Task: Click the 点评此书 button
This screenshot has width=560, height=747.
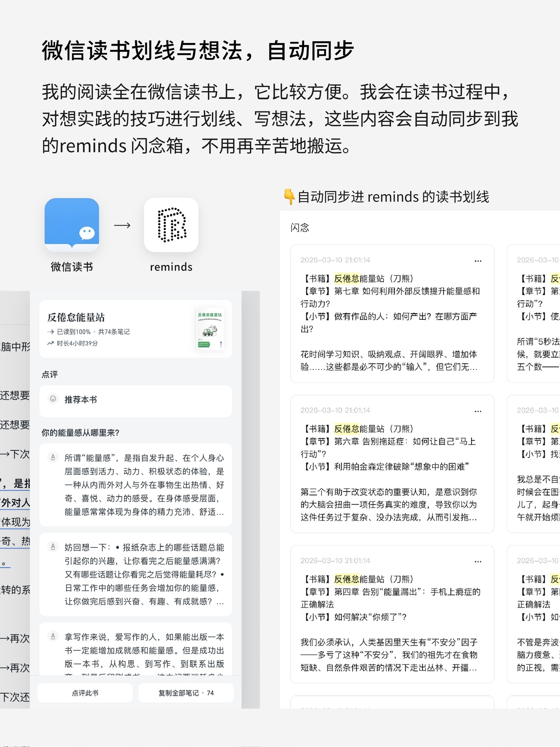Action: (85, 693)
